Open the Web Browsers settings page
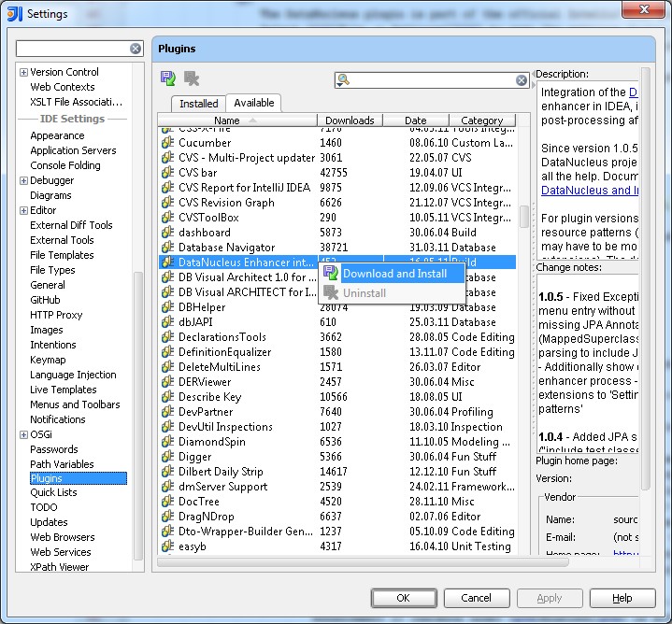Image resolution: width=672 pixels, height=624 pixels. (63, 537)
